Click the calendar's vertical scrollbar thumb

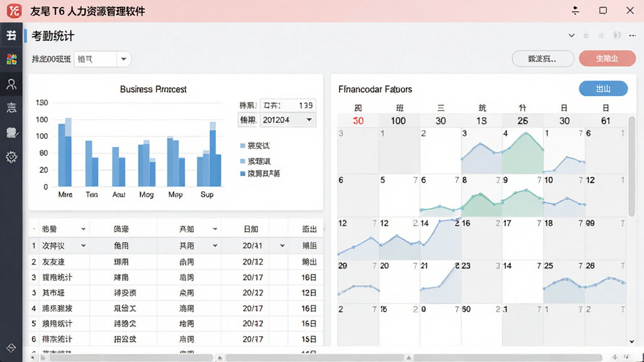coord(631,166)
